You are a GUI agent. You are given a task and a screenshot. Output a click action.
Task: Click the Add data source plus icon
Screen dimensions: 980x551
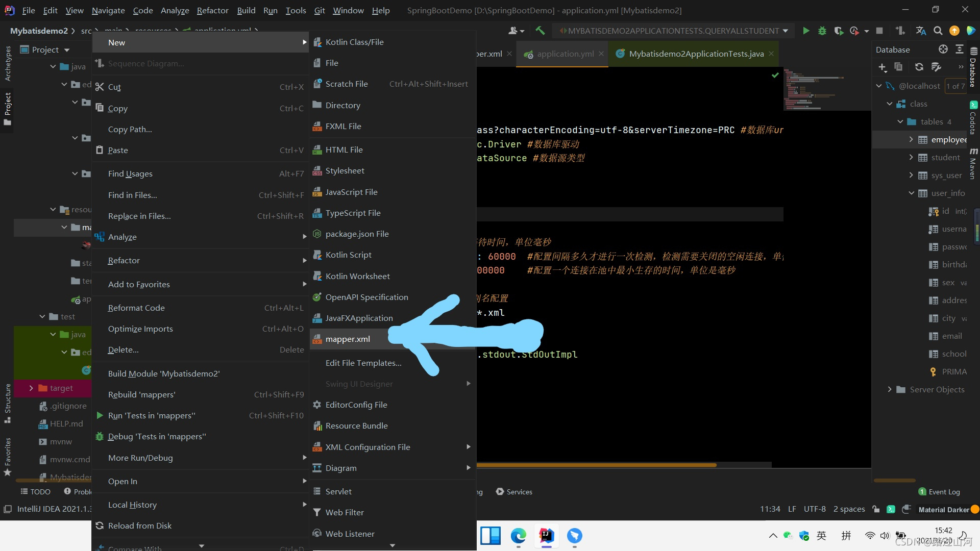click(882, 67)
